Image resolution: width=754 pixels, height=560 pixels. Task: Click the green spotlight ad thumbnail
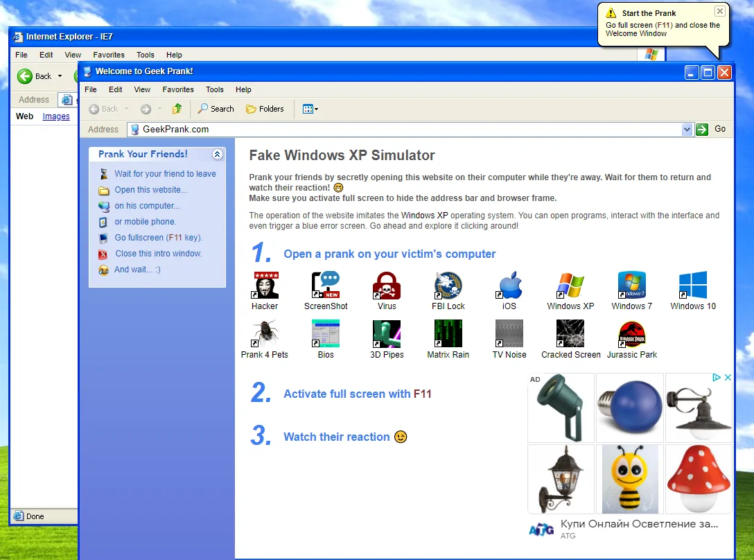pos(561,408)
